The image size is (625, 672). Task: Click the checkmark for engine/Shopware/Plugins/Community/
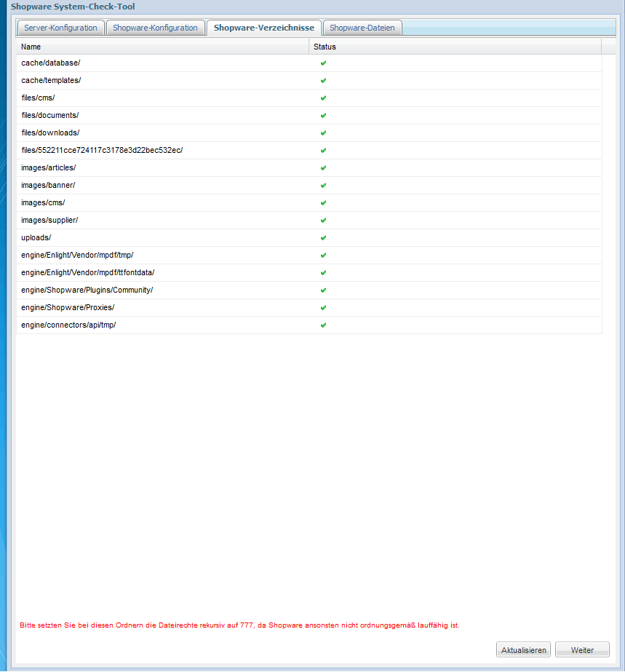point(324,290)
